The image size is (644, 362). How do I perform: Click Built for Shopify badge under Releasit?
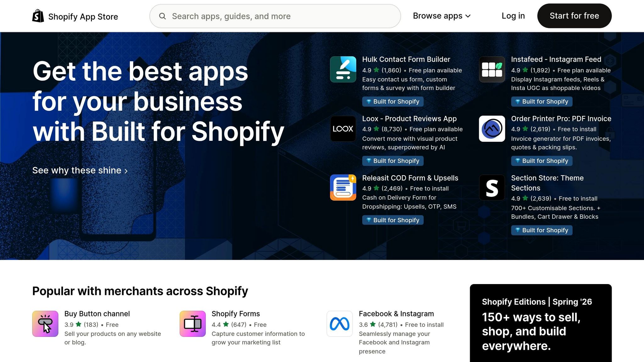point(393,220)
